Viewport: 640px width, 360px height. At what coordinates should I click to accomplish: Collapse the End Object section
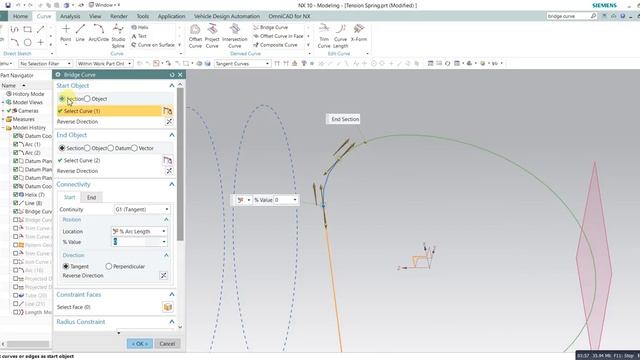tap(172, 135)
